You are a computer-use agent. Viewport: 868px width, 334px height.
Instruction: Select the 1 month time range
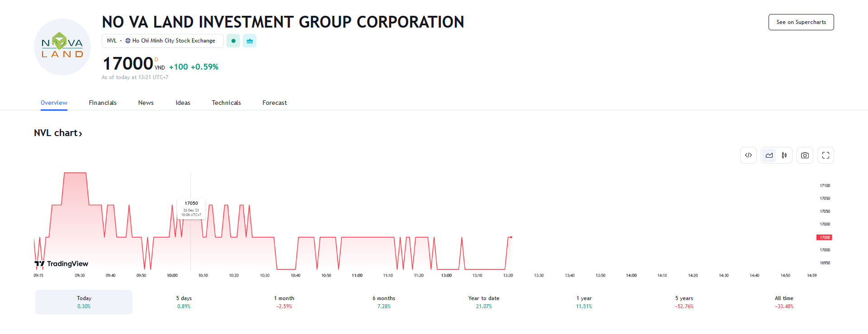pyautogui.click(x=284, y=302)
